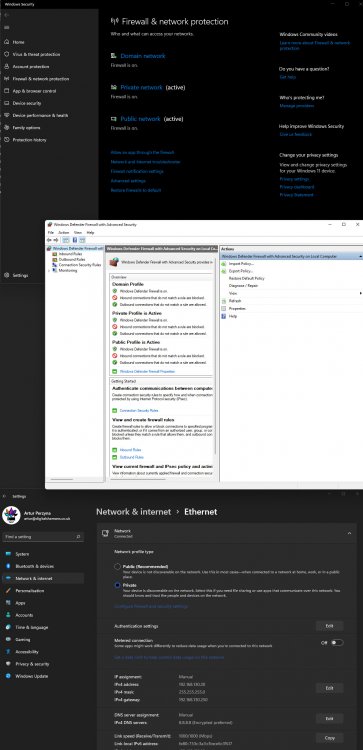Click the Help icon in Defender Firewall toolbar
The height and width of the screenshot is (750, 363).
coord(75,240)
